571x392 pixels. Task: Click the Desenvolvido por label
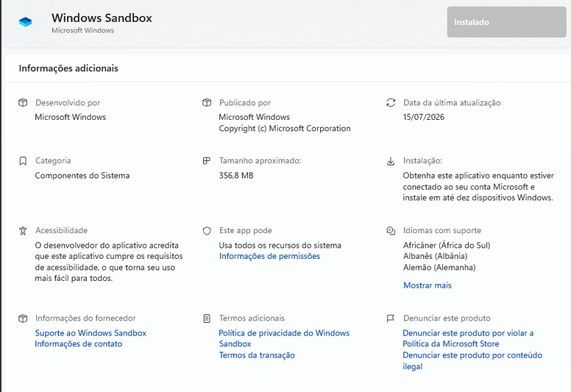pos(68,103)
